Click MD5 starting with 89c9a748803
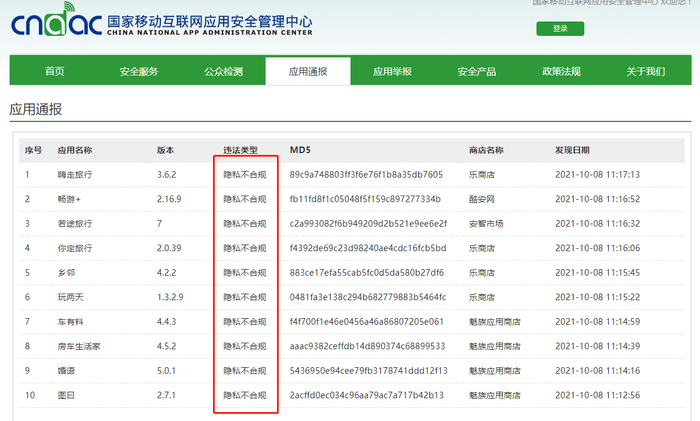 366,175
